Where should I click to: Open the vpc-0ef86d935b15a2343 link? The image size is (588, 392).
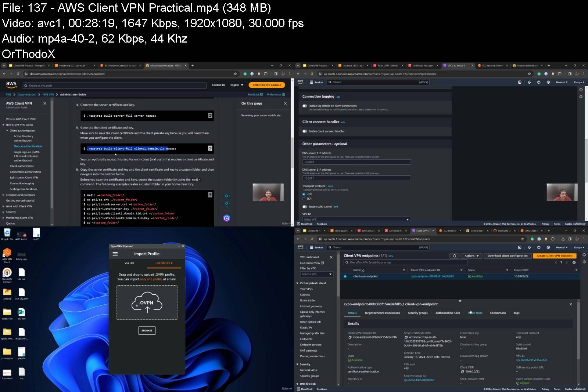pyautogui.click(x=531, y=360)
